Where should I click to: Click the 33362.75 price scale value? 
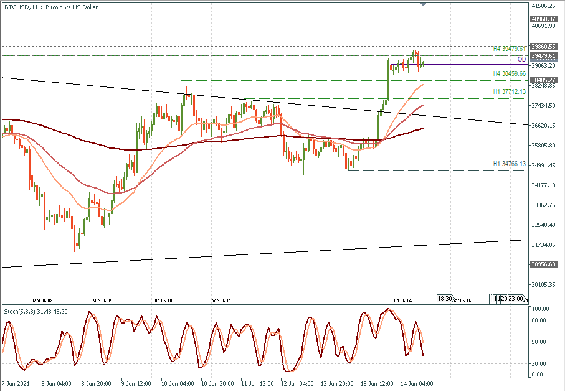(x=543, y=205)
